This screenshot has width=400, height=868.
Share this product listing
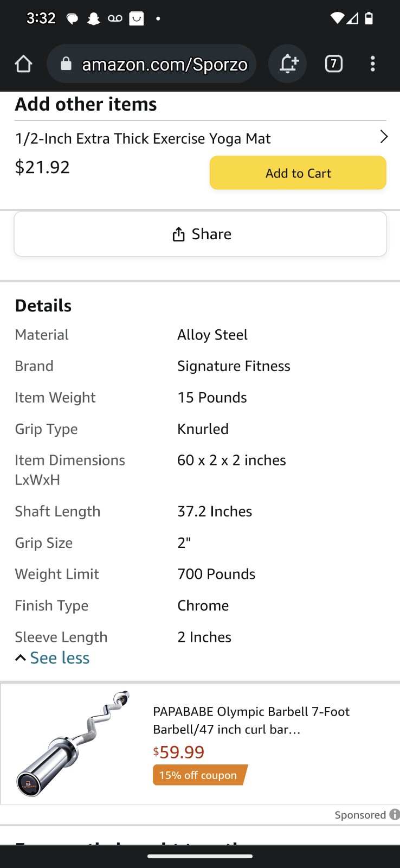click(x=201, y=234)
